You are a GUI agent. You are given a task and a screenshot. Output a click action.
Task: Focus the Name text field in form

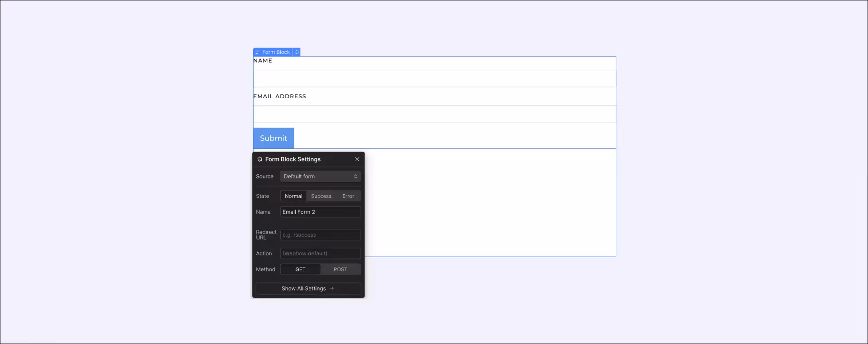(434, 78)
